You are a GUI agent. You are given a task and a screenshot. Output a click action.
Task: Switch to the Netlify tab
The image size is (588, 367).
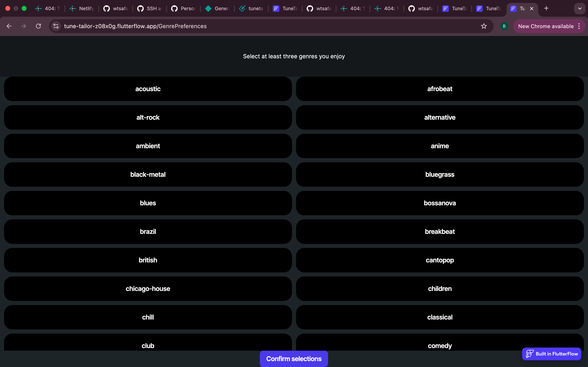tap(82, 9)
